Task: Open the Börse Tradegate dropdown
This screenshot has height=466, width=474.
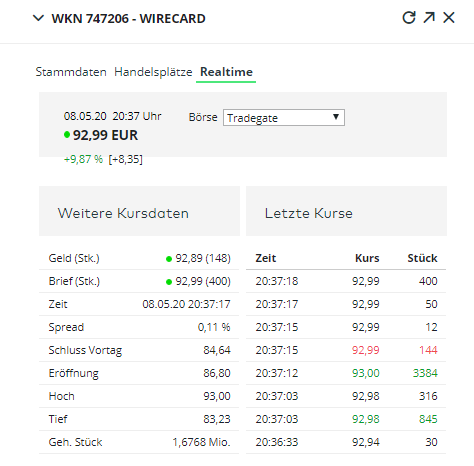Action: click(284, 118)
